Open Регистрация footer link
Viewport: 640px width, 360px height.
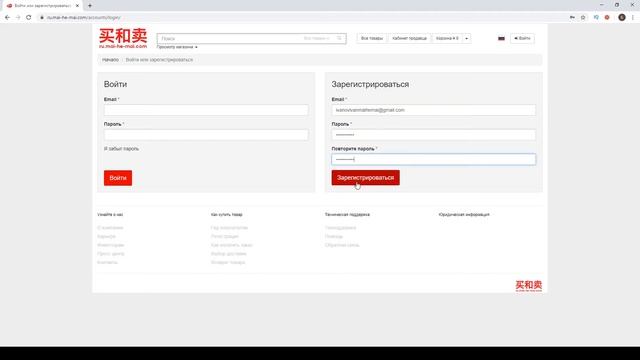click(224, 236)
